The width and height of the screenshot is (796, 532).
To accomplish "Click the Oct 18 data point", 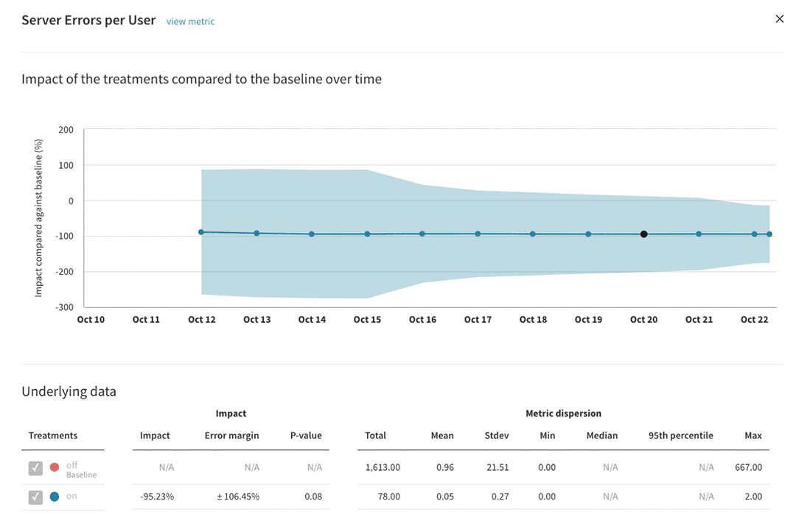I will [x=533, y=234].
